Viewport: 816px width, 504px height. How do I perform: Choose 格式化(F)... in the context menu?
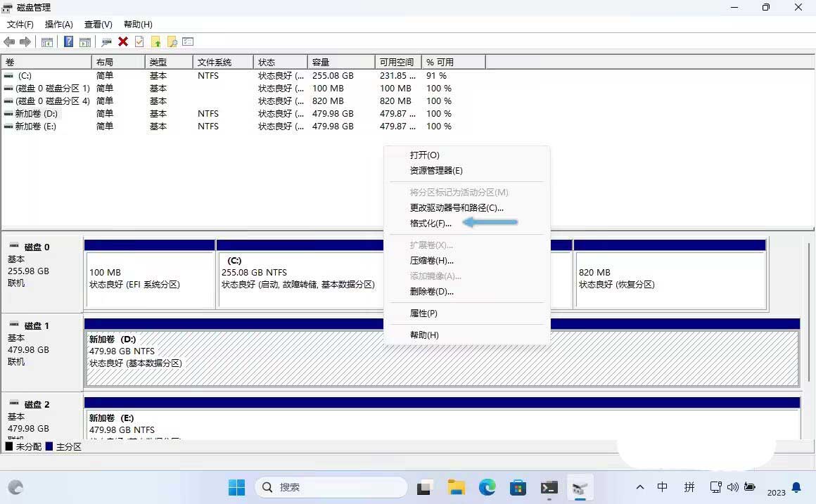467,224
